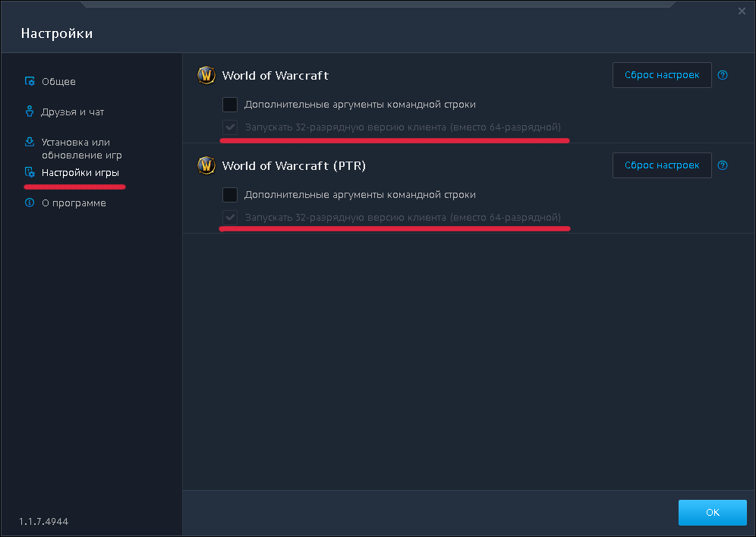Screen dimensions: 756x537
Task: Click the person icon beside Друзья и чат
Action: pyautogui.click(x=30, y=111)
